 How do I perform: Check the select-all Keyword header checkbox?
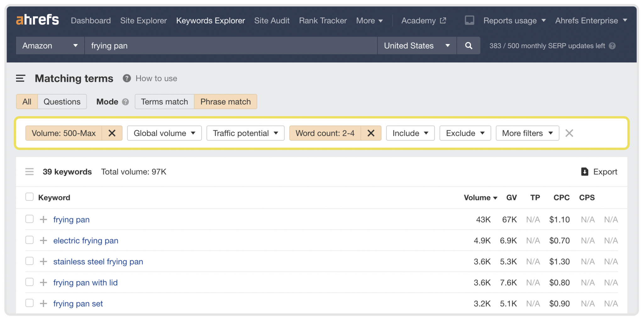point(29,197)
